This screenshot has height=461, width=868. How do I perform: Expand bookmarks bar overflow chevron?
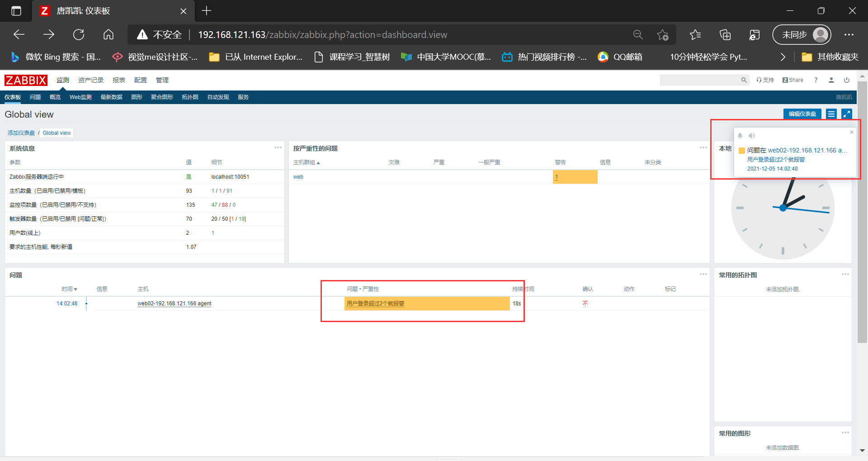pyautogui.click(x=783, y=57)
